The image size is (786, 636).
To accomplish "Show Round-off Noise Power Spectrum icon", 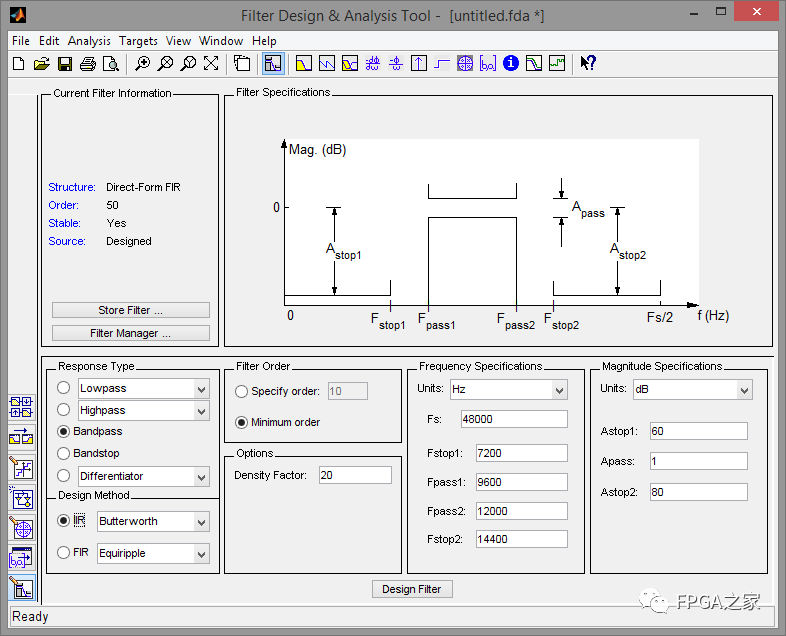I will (x=557, y=64).
